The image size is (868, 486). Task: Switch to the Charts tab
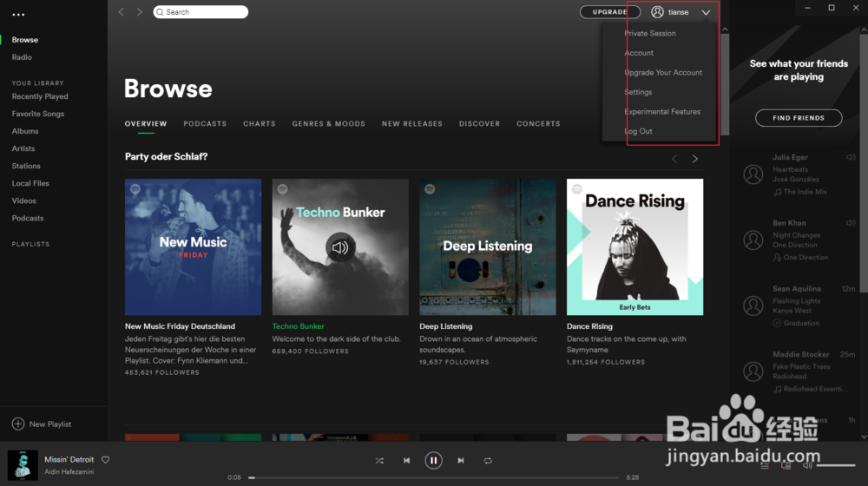click(259, 124)
